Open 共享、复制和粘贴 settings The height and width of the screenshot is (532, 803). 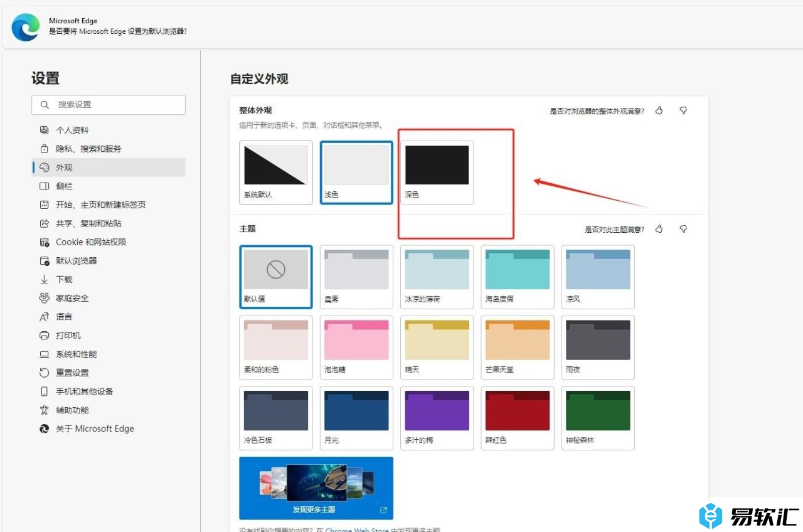108,223
